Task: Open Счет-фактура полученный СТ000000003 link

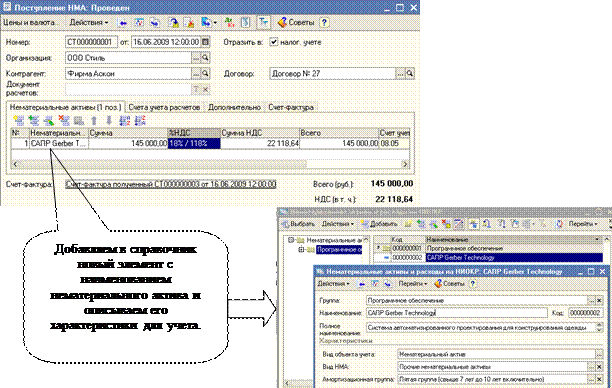Action: point(171,184)
